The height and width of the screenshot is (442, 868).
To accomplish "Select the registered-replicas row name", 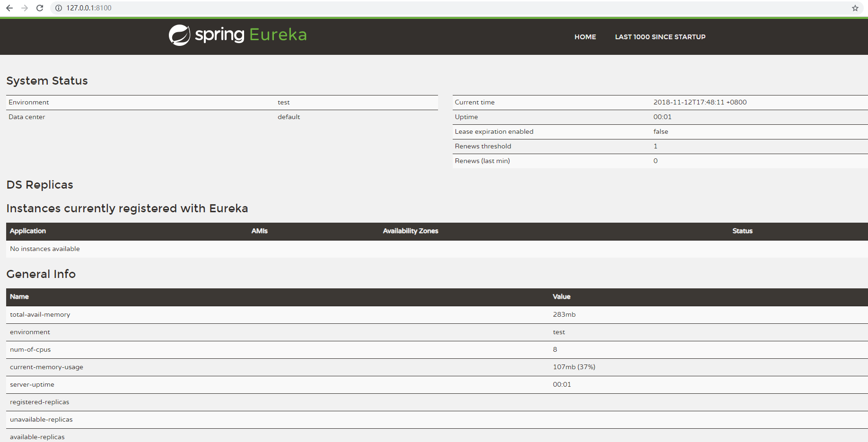I will click(40, 402).
